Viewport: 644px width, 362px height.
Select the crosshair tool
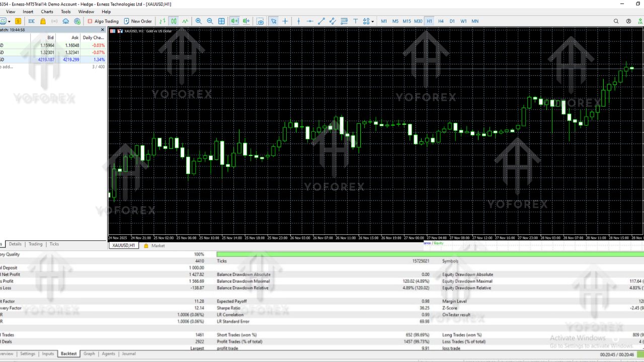[285, 21]
